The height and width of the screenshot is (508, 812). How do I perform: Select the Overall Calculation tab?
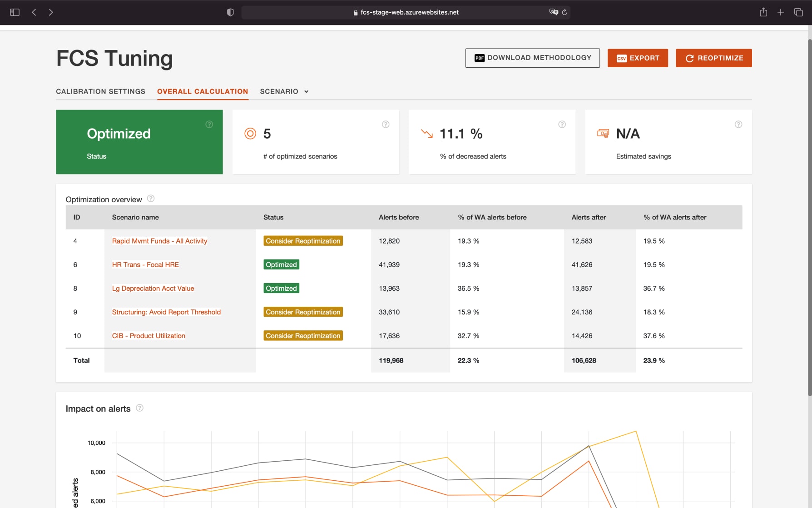[x=203, y=91]
